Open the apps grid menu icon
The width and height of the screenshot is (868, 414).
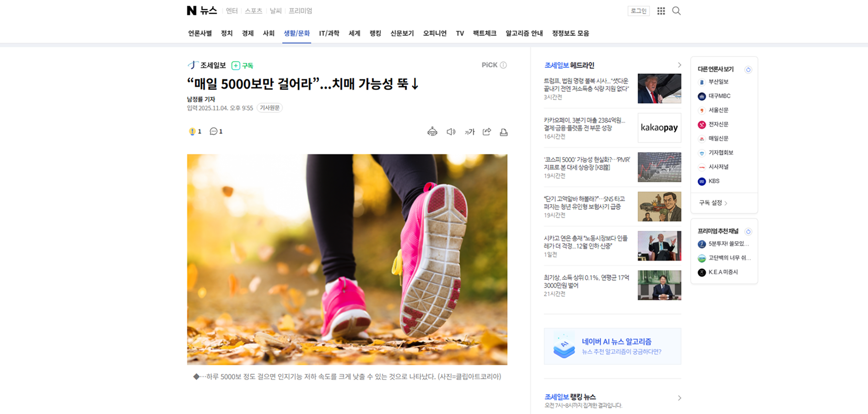tap(661, 11)
